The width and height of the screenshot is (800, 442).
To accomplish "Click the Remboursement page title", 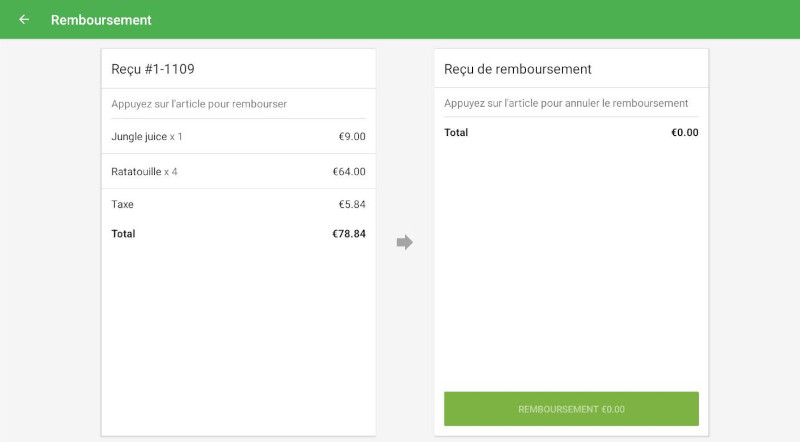I will 101,19.
